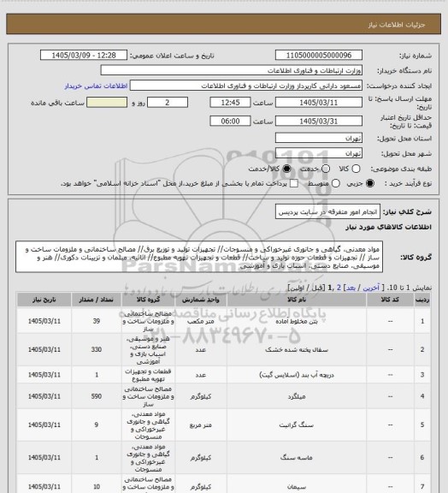Image resolution: width=448 pixels, height=493 pixels.
Task: Select the متوسط purchase type radio
Action: 336,183
